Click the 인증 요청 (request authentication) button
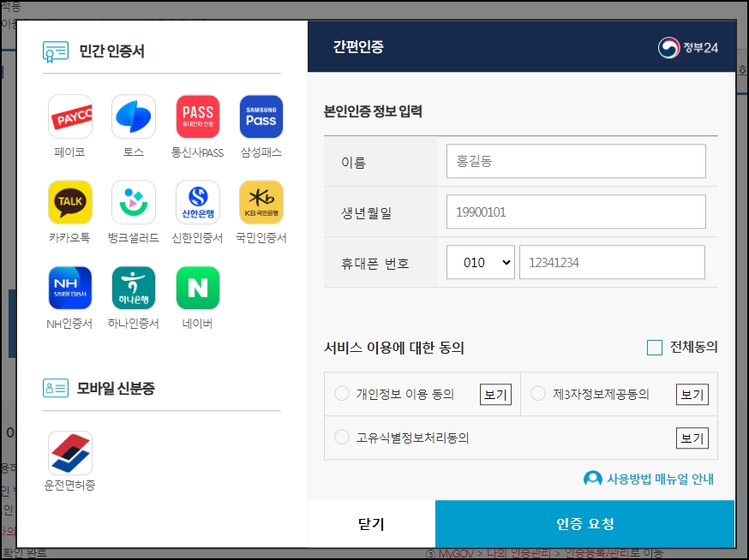The width and height of the screenshot is (749, 560). coord(584,524)
